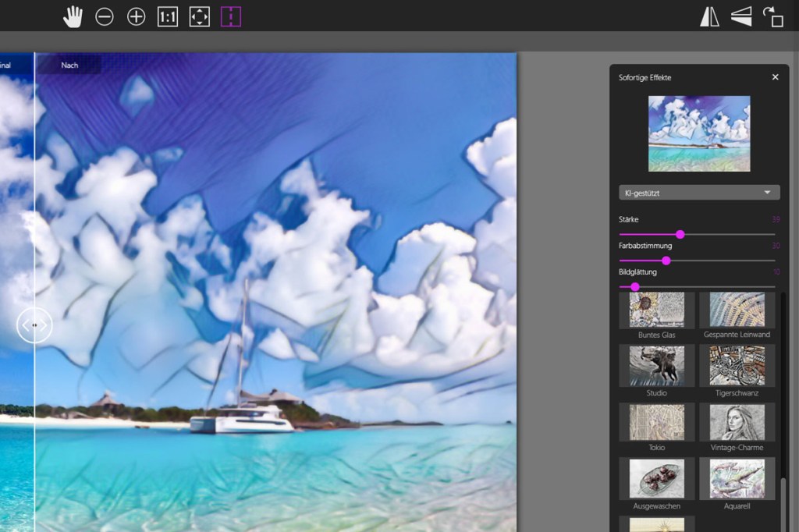Click the effects list scrollbar
Image resolution: width=799 pixels, height=532 pixels.
coord(783,505)
